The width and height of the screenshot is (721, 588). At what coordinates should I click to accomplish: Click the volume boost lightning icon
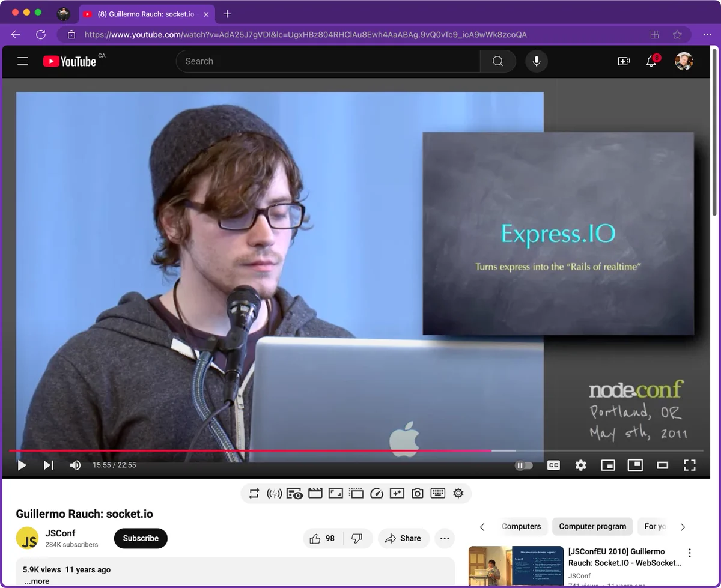pyautogui.click(x=274, y=494)
